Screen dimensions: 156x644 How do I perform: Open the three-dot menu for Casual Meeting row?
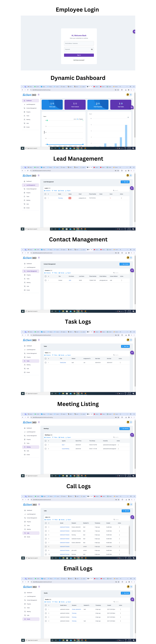118,449
